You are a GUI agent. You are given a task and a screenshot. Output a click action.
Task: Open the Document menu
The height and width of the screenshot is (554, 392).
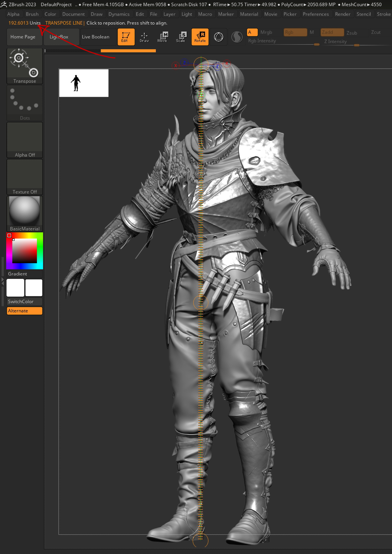click(x=74, y=14)
